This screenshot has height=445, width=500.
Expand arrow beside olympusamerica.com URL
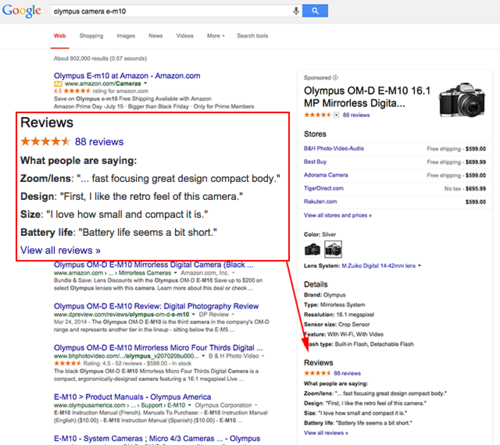tap(189, 405)
